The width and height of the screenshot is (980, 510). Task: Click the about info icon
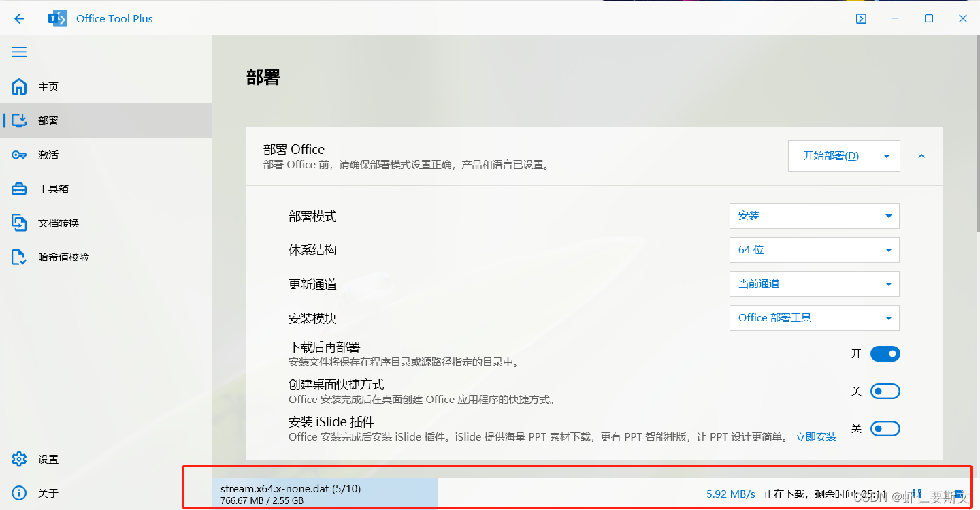(19, 493)
